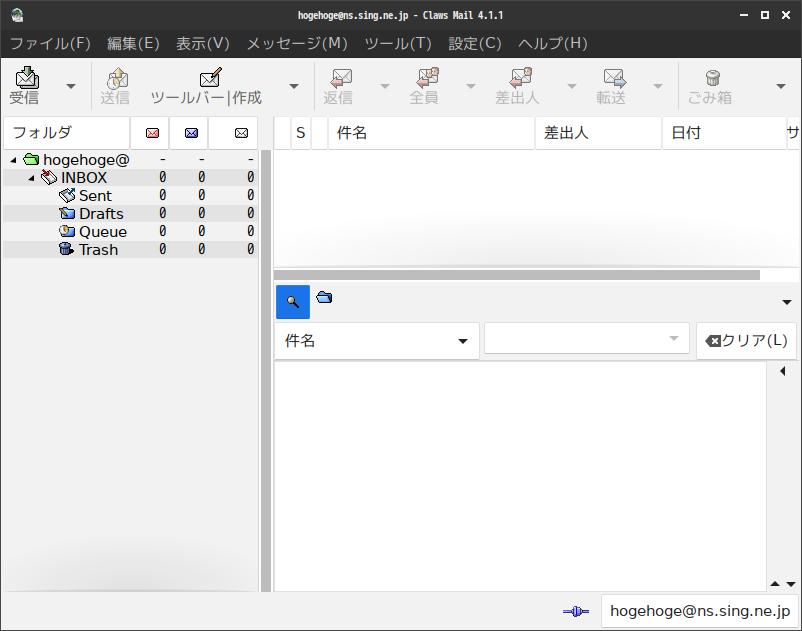Open the dropdown arrow next to 転送
Screen dimensions: 802x631
(658, 86)
